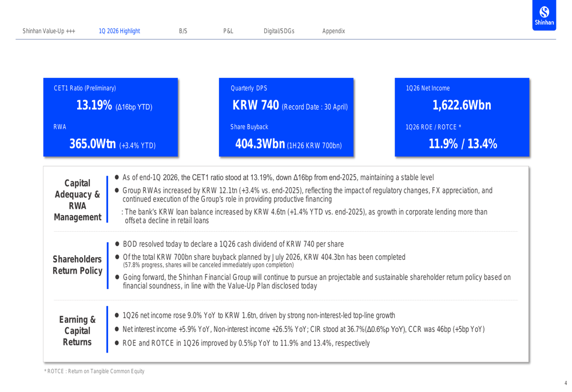
Task: Select the 365.0Wtn RWA value
Action: [x=93, y=144]
